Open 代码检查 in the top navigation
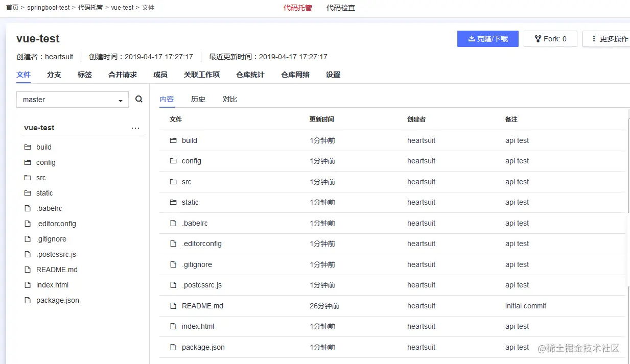 click(341, 8)
